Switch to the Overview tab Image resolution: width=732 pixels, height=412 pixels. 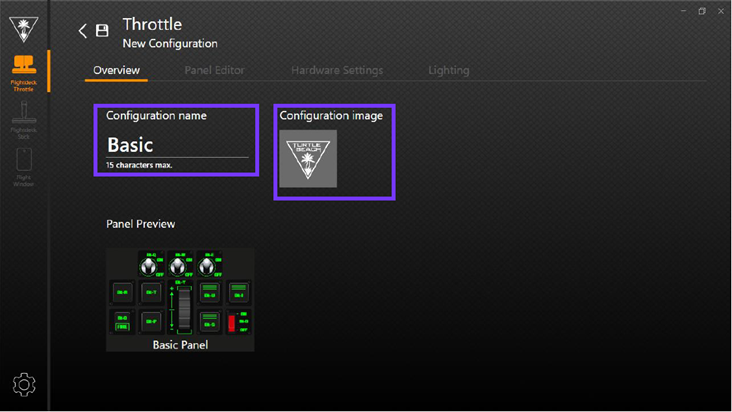coord(116,70)
